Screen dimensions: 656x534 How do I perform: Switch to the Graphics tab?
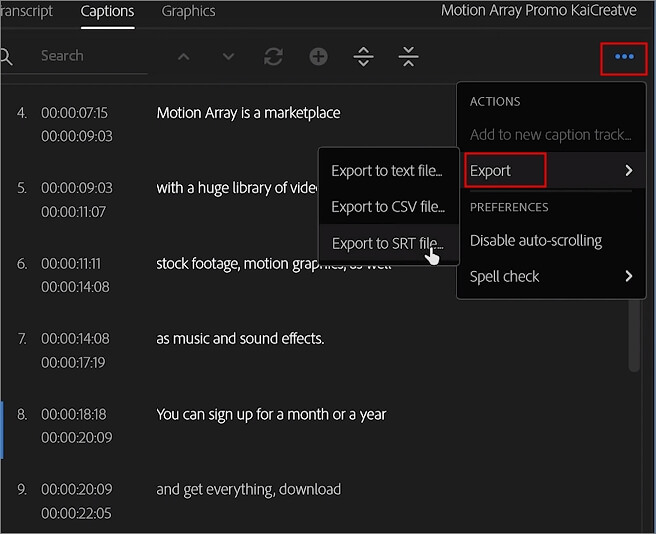[188, 11]
